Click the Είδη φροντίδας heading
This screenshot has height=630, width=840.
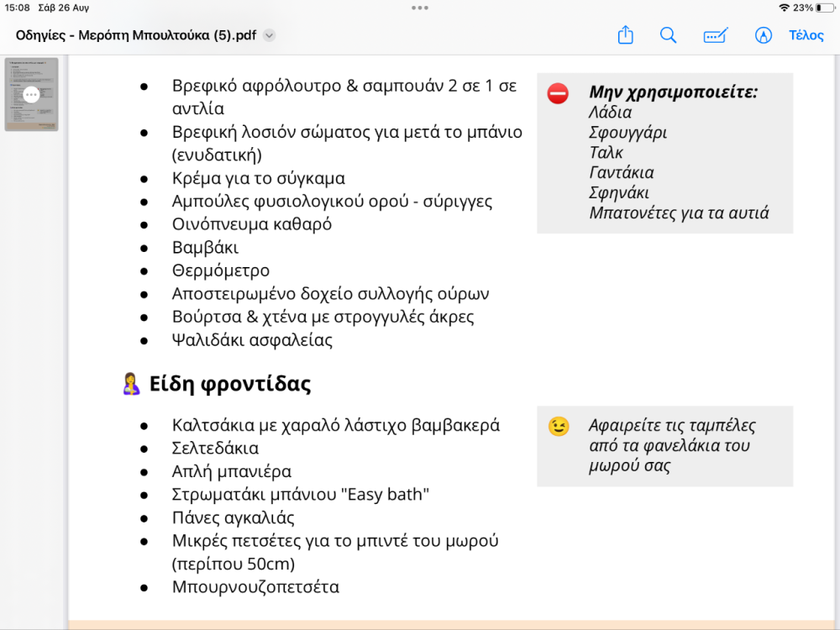click(x=230, y=385)
